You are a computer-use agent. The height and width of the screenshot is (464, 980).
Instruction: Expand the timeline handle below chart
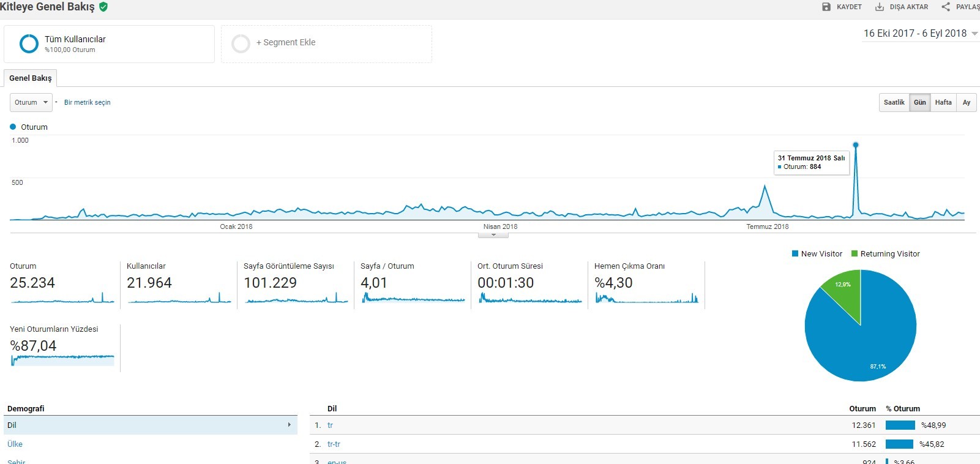493,235
